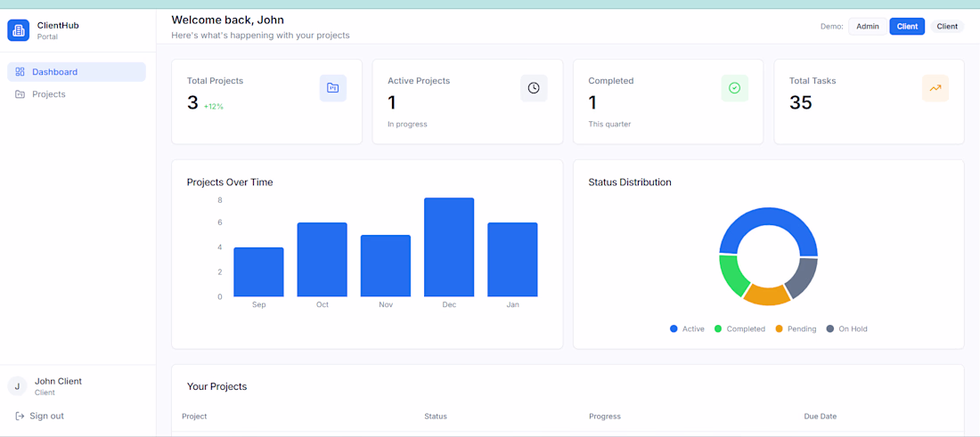Screen dimensions: 980x437
Task: Switch demo mode to Admin
Action: [x=868, y=26]
